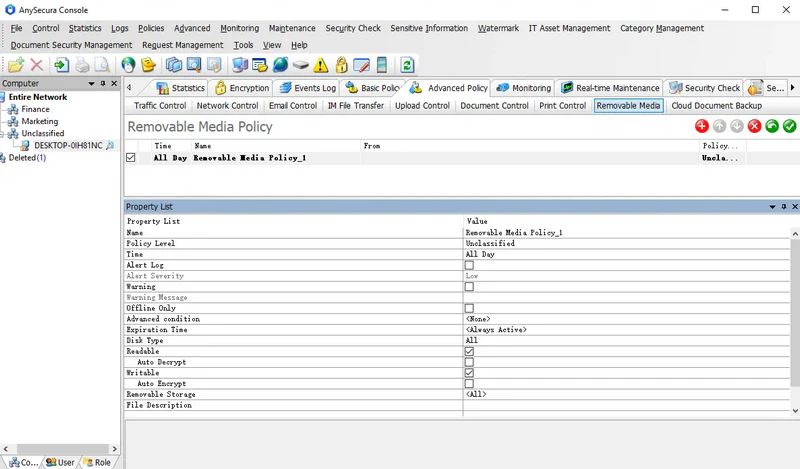Delete policy using red X circle
The image size is (800, 469).
point(755,126)
